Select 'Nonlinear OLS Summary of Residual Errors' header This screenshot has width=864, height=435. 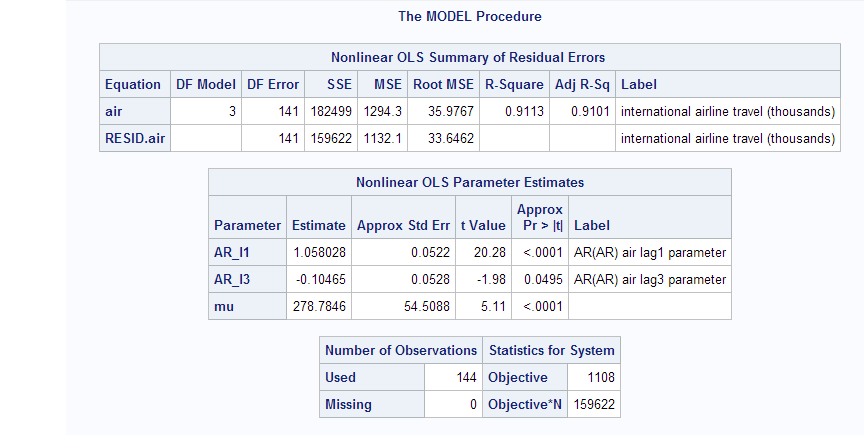tap(469, 57)
